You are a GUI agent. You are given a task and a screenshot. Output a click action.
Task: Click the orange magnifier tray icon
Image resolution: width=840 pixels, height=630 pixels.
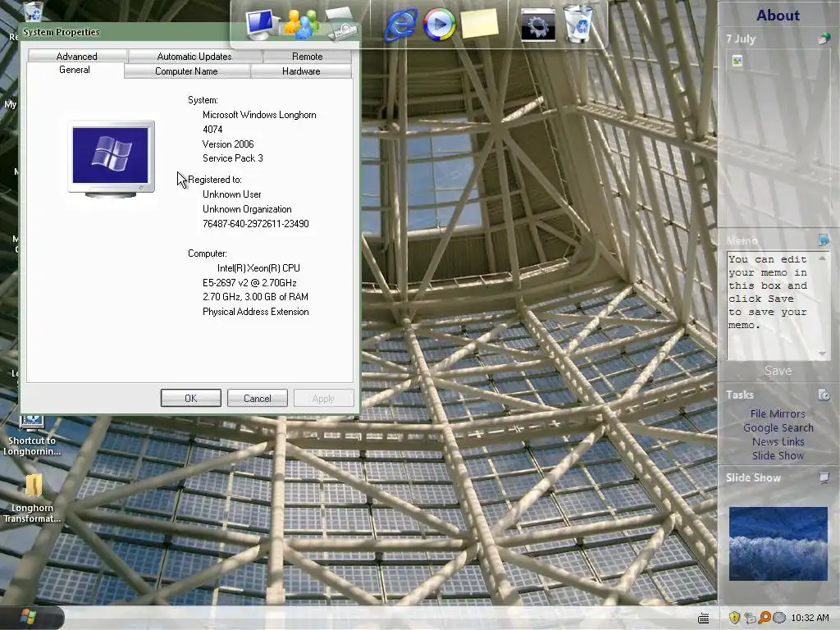(765, 618)
